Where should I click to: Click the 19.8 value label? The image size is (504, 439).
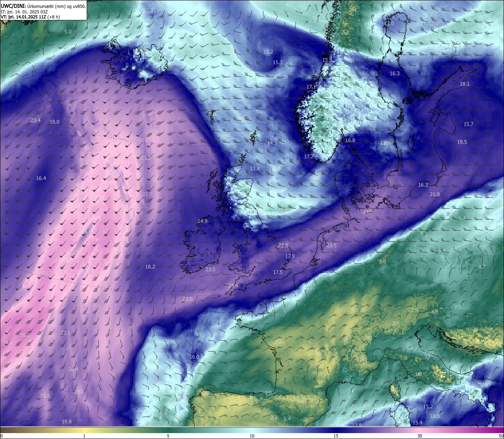point(67,421)
